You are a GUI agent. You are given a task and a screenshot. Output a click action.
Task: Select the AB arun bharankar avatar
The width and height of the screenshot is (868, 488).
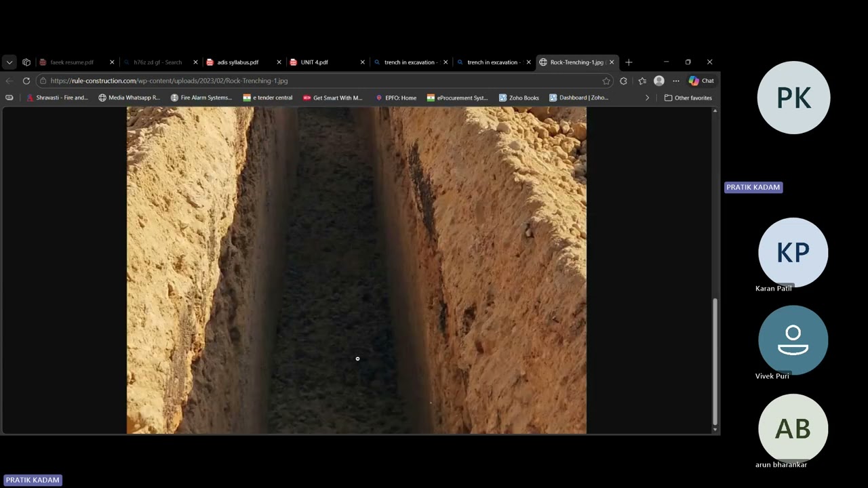point(793,429)
